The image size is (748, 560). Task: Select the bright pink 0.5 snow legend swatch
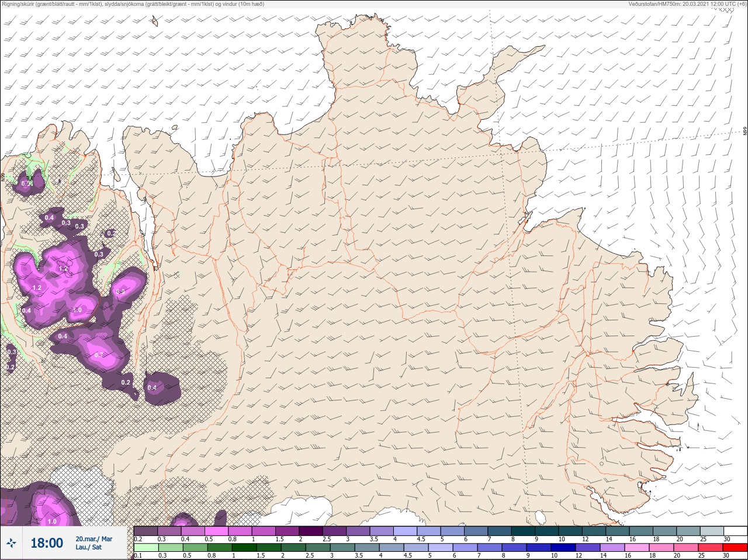coord(217,531)
